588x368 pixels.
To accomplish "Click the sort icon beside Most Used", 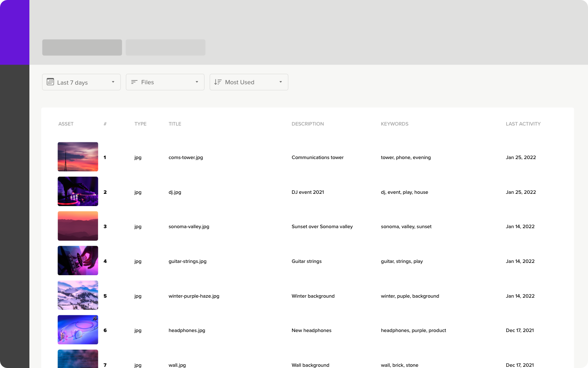I will click(218, 82).
